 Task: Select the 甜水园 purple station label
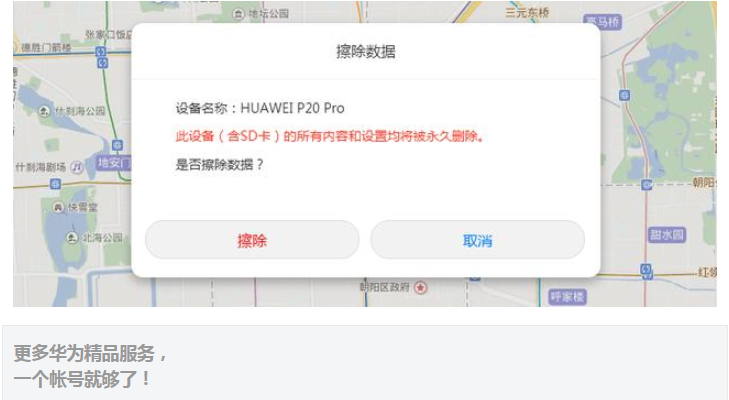point(667,235)
